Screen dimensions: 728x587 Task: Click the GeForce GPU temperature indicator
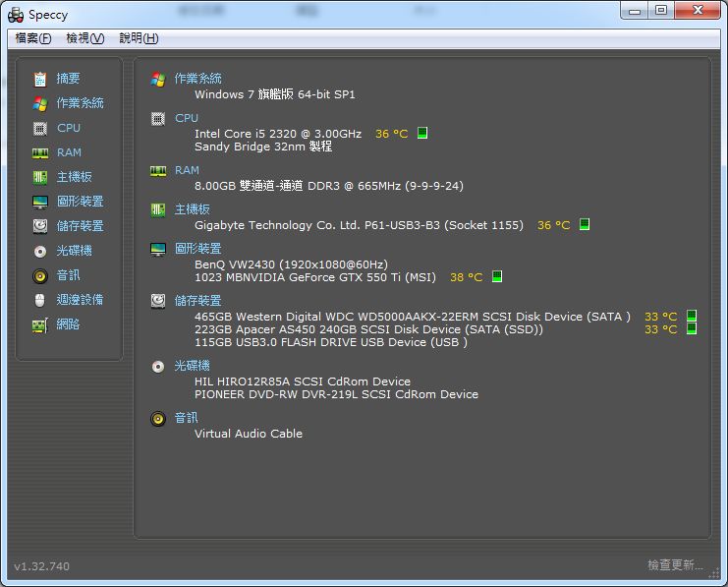(497, 277)
